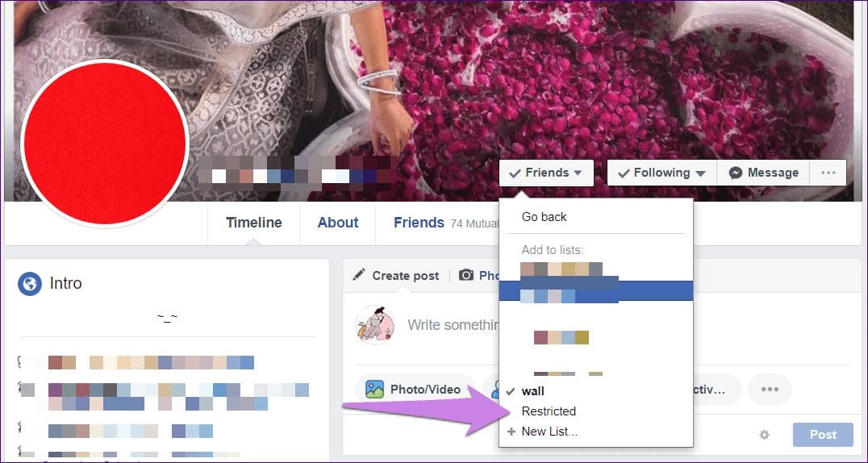The image size is (868, 463).
Task: Click the Messenger icon on Message button
Action: pyautogui.click(x=735, y=173)
